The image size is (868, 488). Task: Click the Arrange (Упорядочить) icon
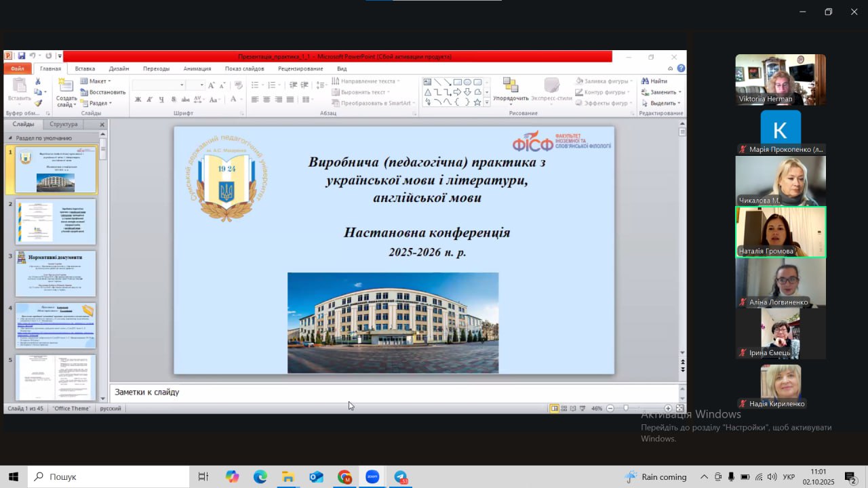coord(511,86)
